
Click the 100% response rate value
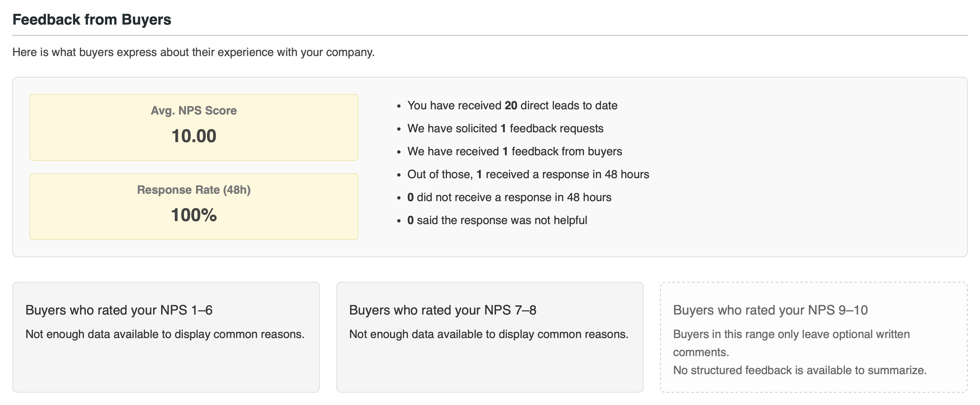[x=194, y=215]
